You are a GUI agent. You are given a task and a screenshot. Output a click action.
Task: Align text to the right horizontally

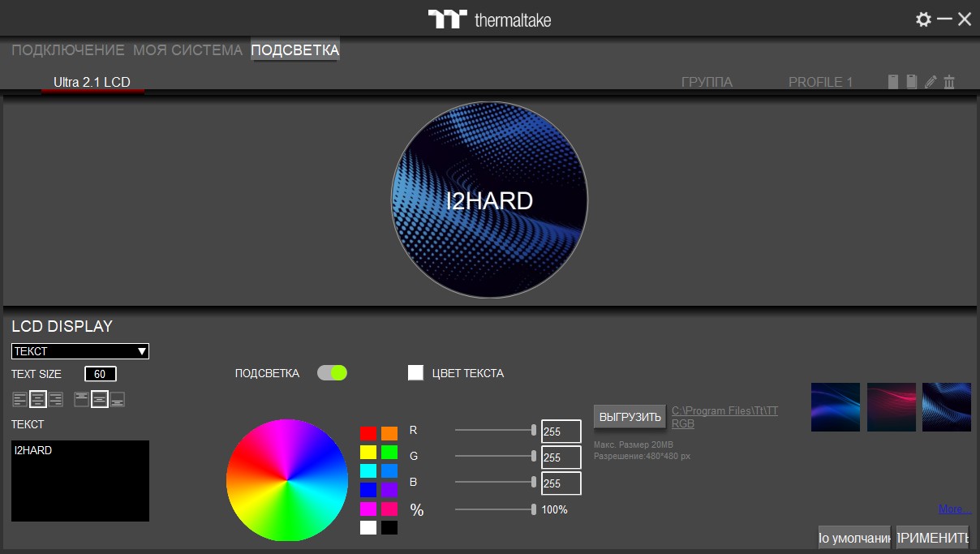[55, 399]
